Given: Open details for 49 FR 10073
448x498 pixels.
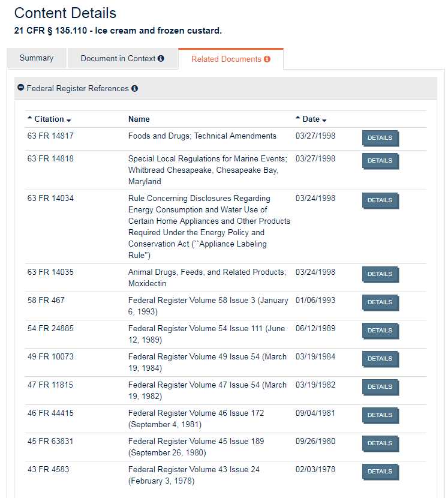Looking at the screenshot, I should pyautogui.click(x=380, y=359).
